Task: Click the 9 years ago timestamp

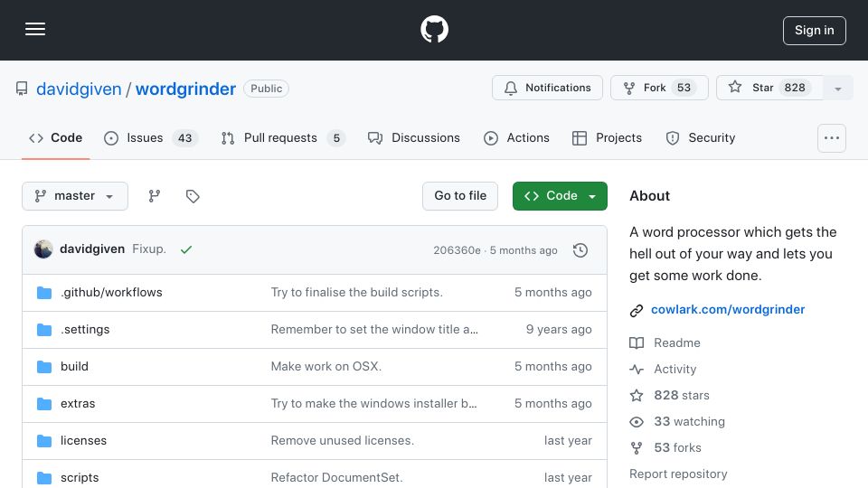Action: [559, 329]
